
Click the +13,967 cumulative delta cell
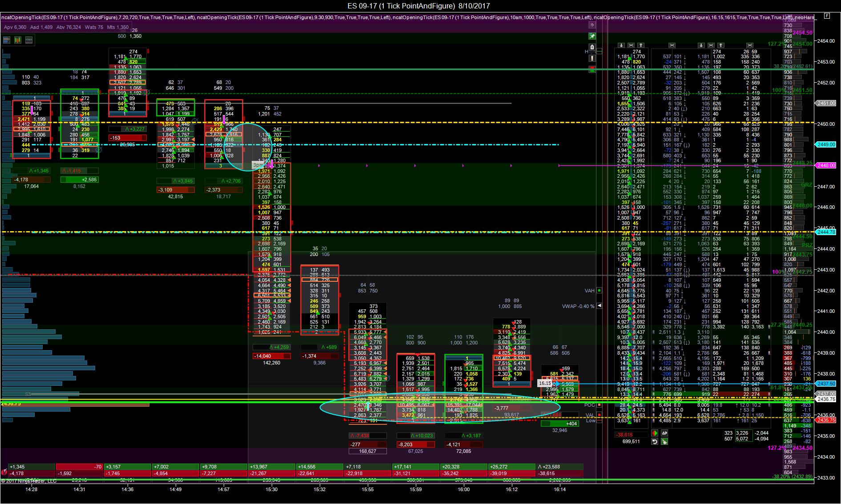tap(271, 467)
